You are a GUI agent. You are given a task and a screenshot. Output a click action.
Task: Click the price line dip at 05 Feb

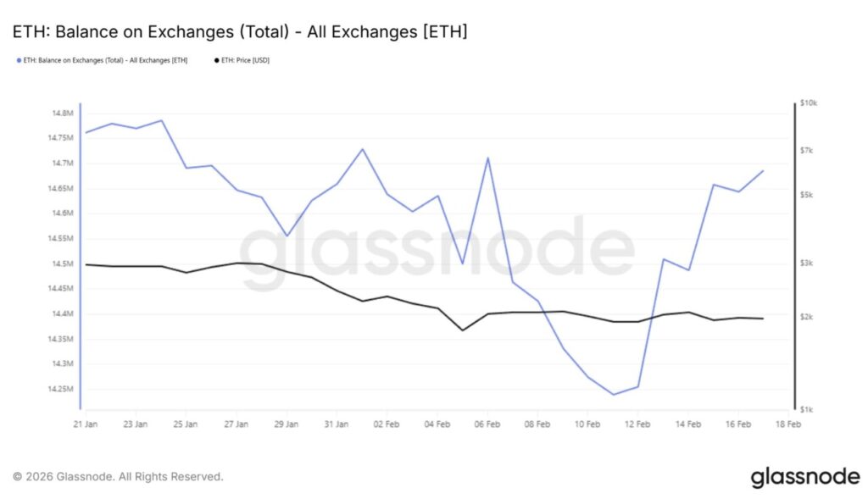(462, 330)
